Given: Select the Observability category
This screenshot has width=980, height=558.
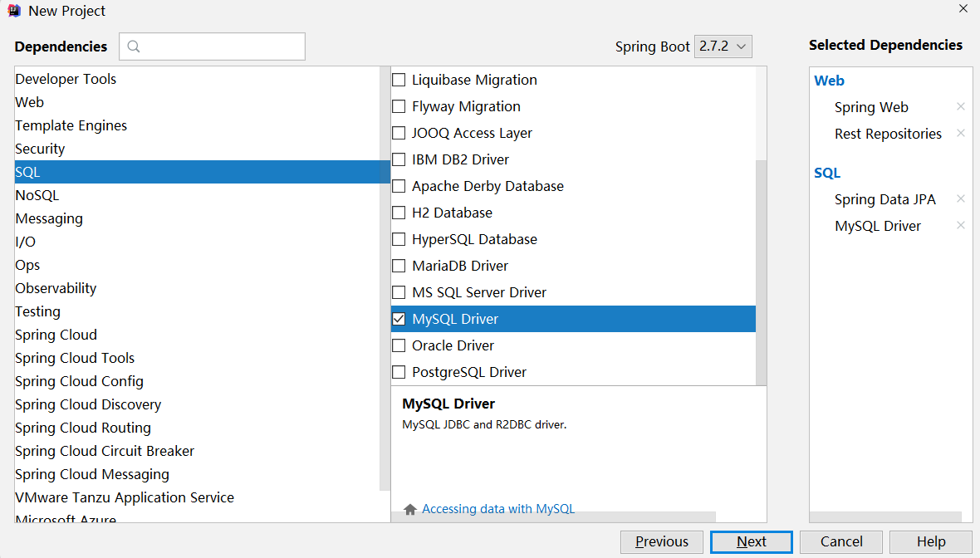Looking at the screenshot, I should (197, 288).
